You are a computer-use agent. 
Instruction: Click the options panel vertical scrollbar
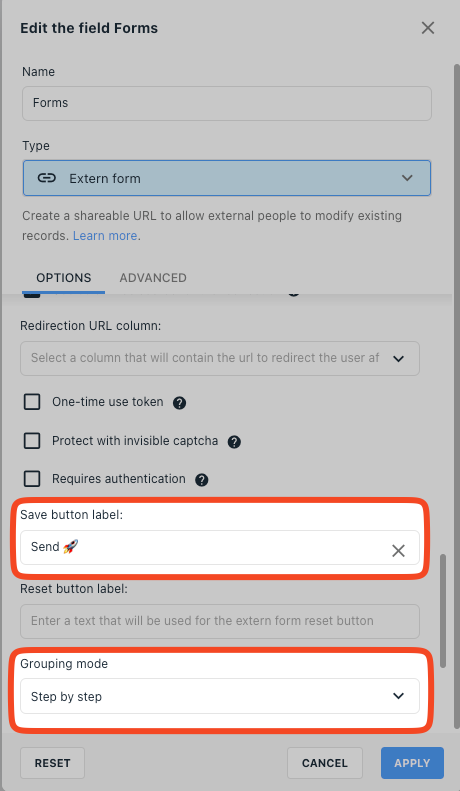(443, 610)
